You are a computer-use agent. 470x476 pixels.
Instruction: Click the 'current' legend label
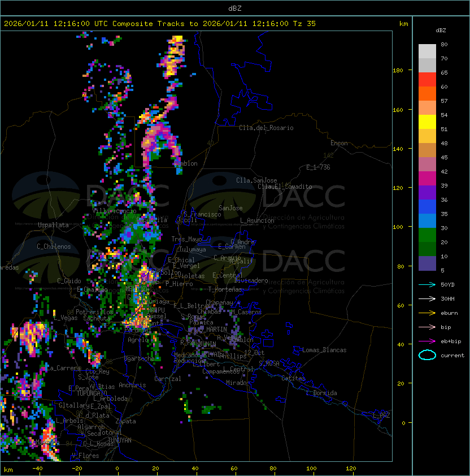click(x=452, y=355)
